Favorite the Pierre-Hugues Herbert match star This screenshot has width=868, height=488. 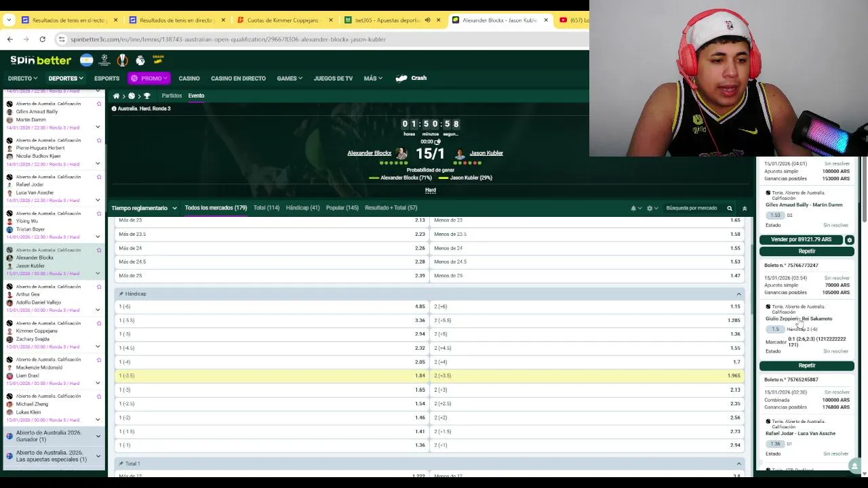point(99,140)
